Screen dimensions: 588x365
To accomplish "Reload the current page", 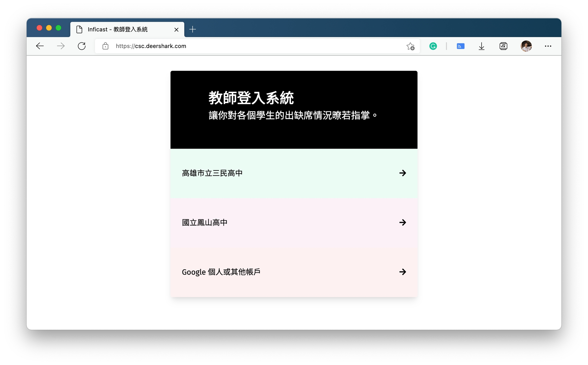I will tap(82, 46).
